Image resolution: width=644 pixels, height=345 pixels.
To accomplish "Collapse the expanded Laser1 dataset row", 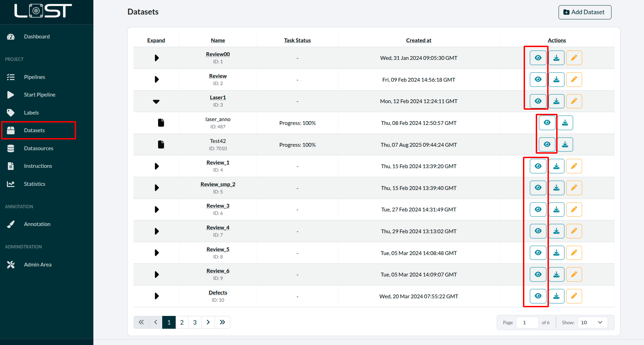I will point(156,101).
